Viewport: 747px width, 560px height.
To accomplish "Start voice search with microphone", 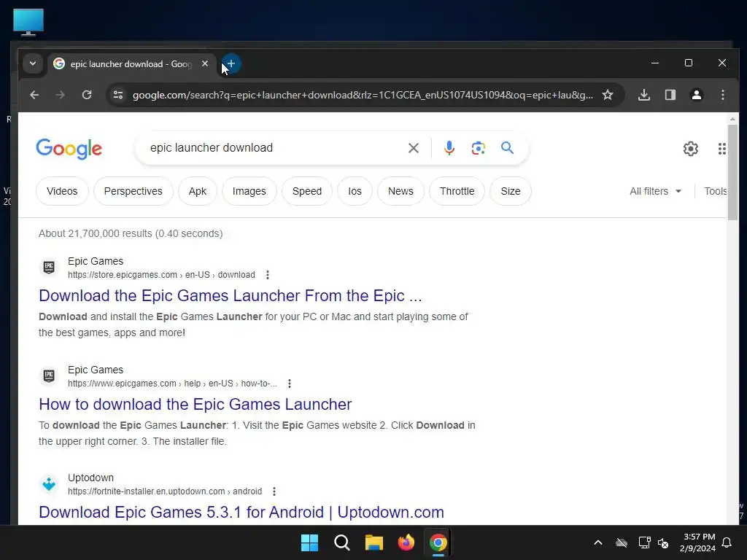I will point(449,148).
